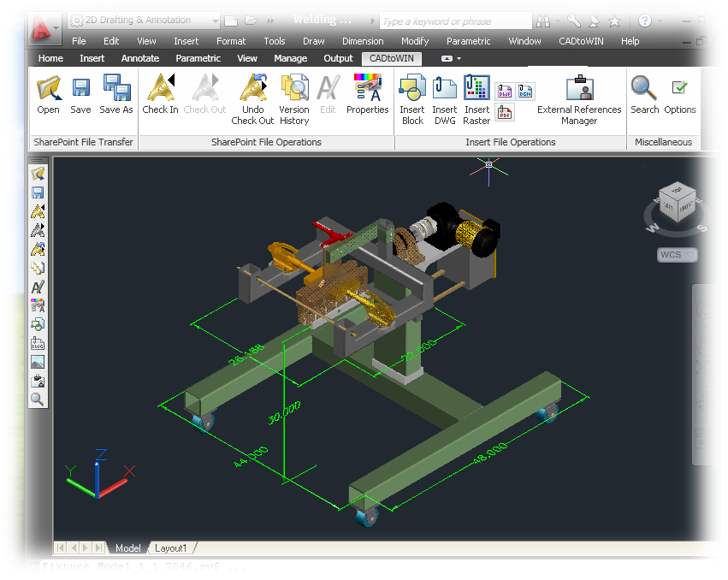This screenshot has width=728, height=580.
Task: Click the LEFT face of the ViewCube
Action: 668,205
